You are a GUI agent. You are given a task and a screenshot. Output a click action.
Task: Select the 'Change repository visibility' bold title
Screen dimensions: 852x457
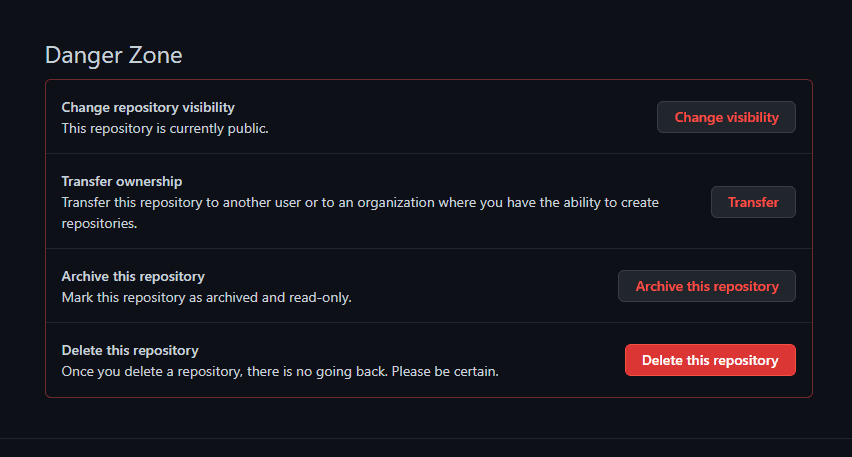tap(148, 107)
